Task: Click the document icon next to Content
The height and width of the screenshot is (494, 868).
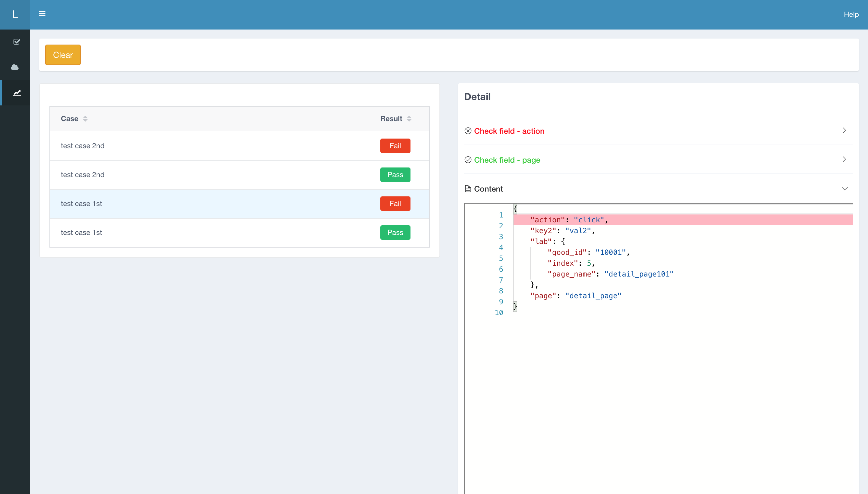Action: (x=468, y=189)
